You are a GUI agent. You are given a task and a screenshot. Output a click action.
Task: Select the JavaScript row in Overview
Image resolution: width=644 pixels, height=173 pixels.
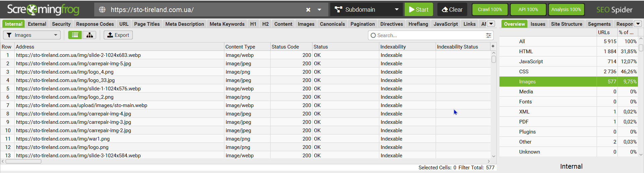(x=531, y=62)
